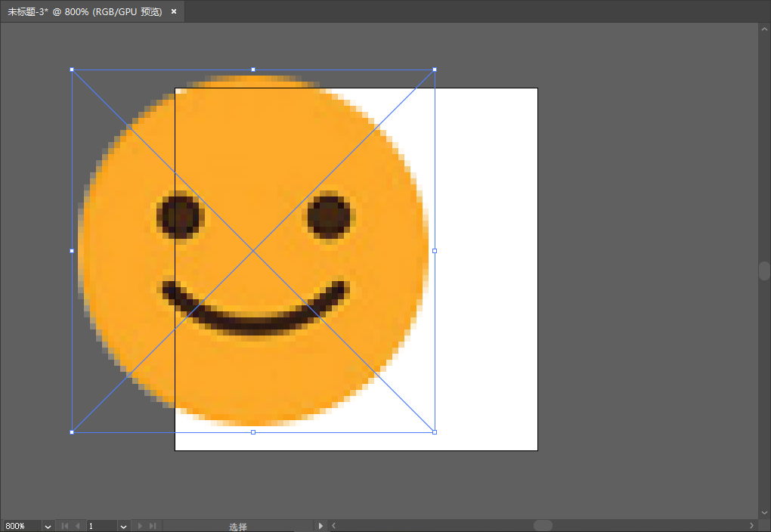Viewport: 771px width, 532px height.
Task: Click top-right selection handle of image
Action: click(x=435, y=70)
